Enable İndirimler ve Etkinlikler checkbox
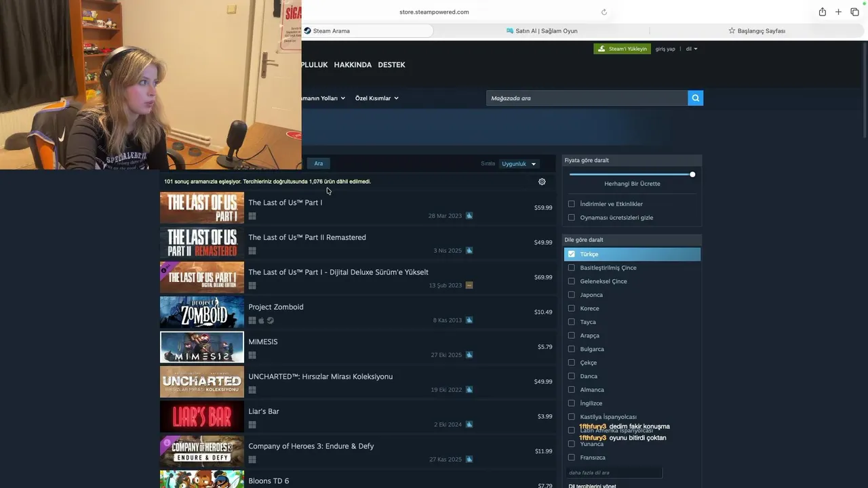 click(571, 204)
